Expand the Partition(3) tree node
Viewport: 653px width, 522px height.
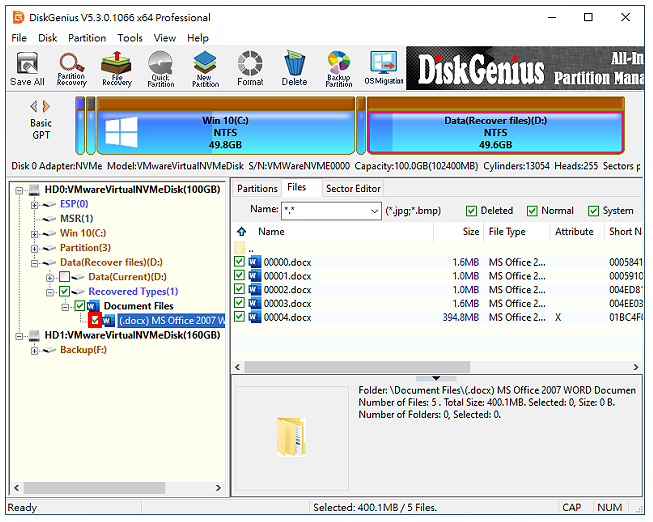pyautogui.click(x=35, y=248)
